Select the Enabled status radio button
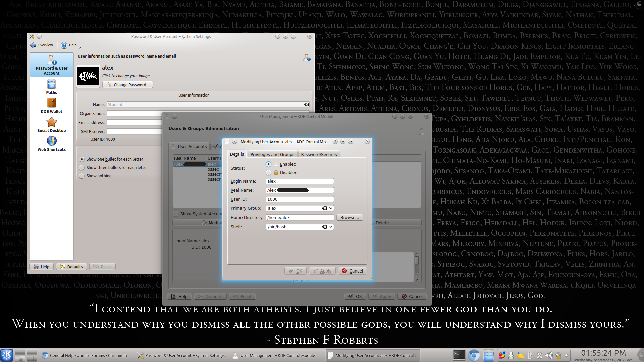The image size is (644, 362). pos(268,164)
